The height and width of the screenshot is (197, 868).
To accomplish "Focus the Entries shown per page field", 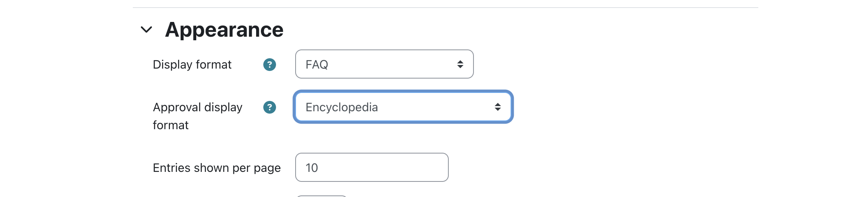I will pos(372,167).
